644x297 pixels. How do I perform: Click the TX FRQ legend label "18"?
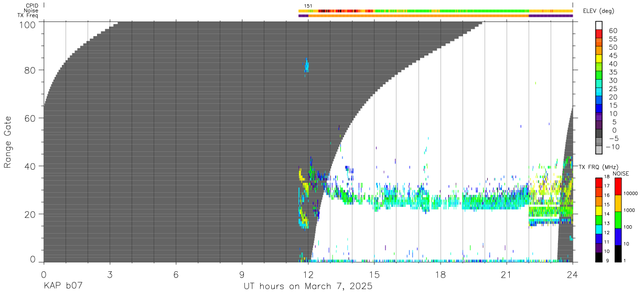tap(607, 177)
